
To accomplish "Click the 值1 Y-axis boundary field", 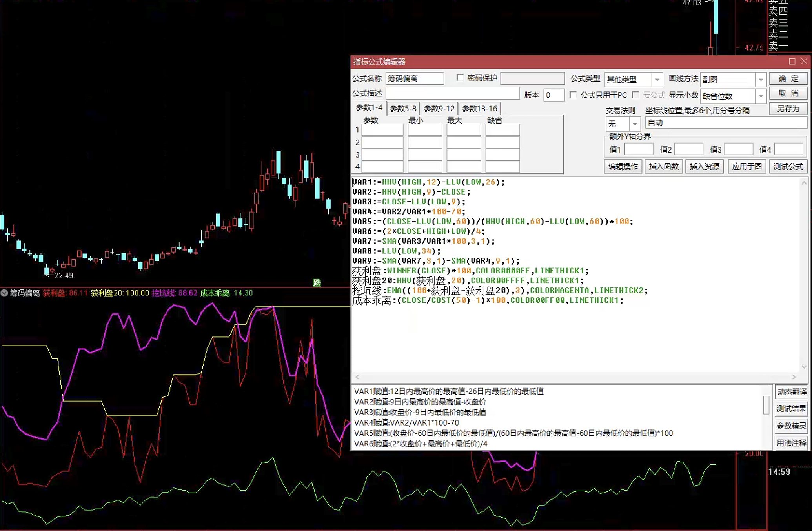I will [x=639, y=149].
